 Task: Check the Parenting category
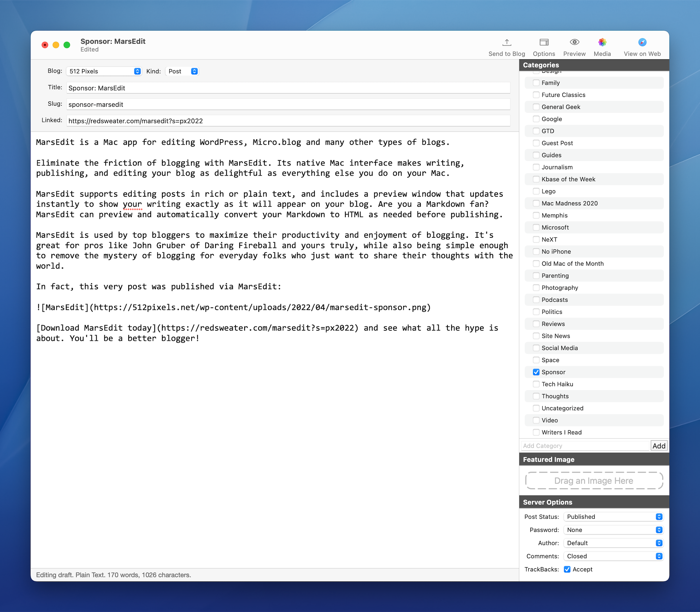coord(536,276)
